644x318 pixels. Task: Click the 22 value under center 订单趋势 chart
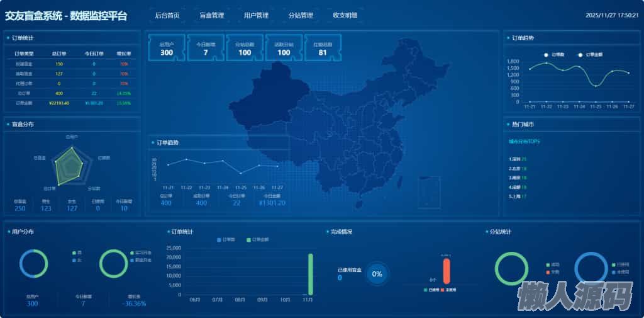click(236, 203)
